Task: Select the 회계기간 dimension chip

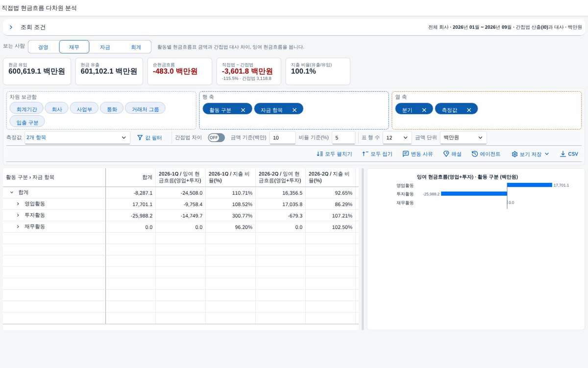Action: pos(26,109)
